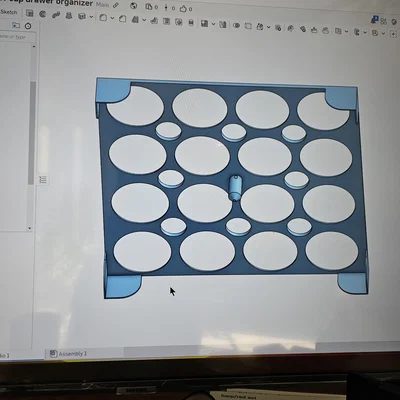Screen dimensions: 400x400
Task: Click the globe public-document icon
Action: pyautogui.click(x=134, y=6)
